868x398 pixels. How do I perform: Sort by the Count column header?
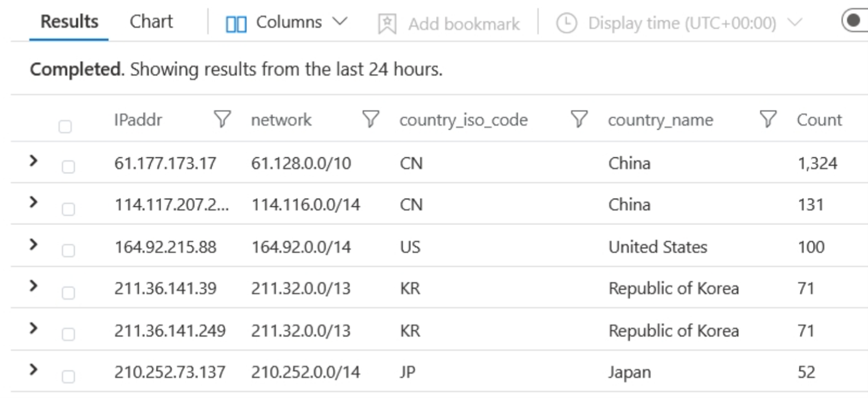[x=819, y=120]
